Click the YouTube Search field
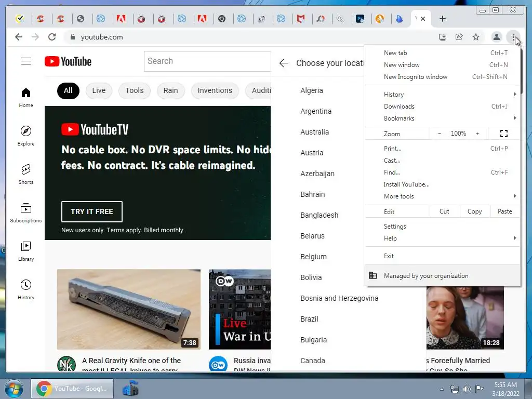The width and height of the screenshot is (532, 399). 207,61
